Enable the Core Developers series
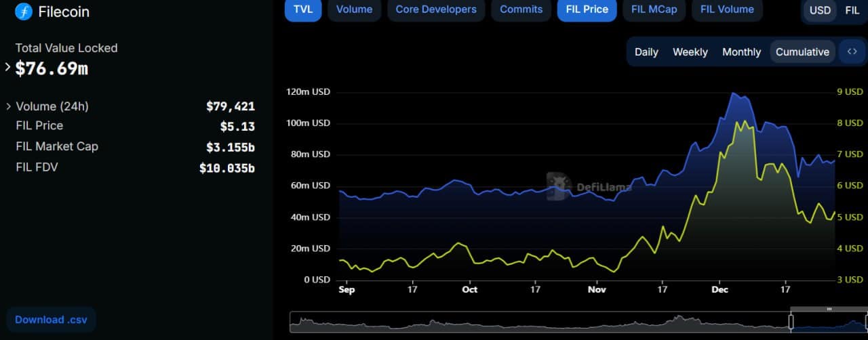 click(436, 9)
